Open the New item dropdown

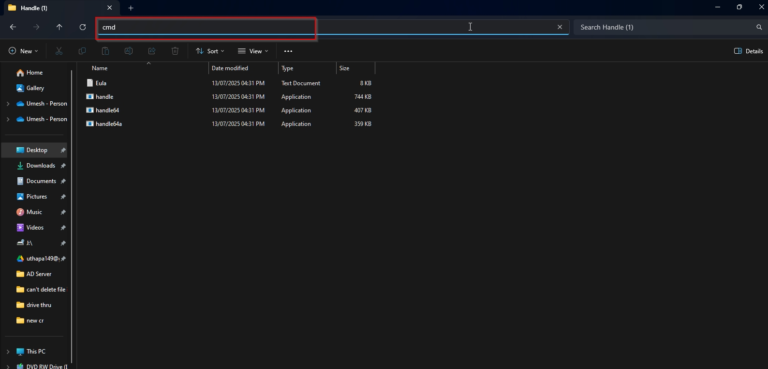[x=23, y=51]
